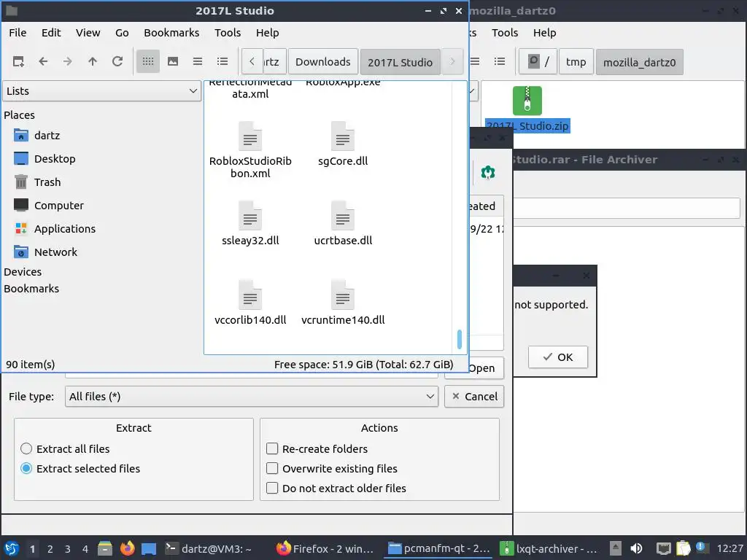Viewport: 747px width, 560px height.
Task: Reload the 2017L Studio folder
Action: pos(117,61)
